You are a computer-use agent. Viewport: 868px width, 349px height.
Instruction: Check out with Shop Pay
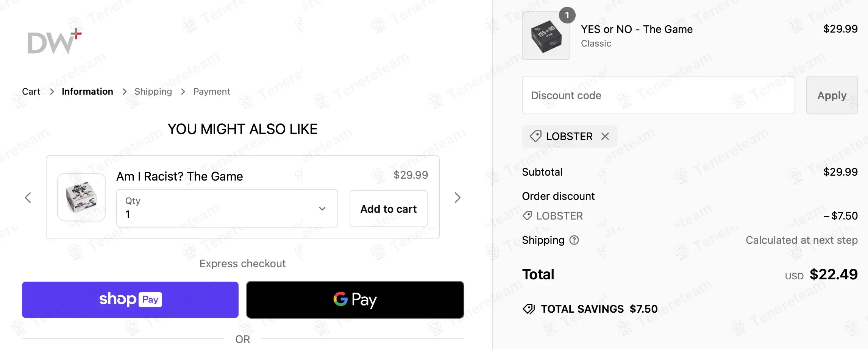click(130, 300)
